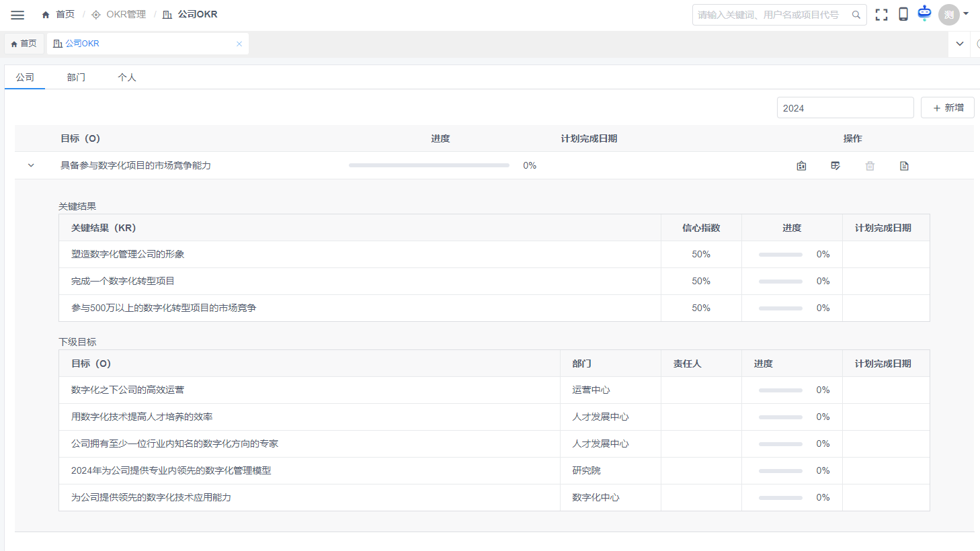Click the progress bar of the main objective
980x551 pixels.
point(429,165)
